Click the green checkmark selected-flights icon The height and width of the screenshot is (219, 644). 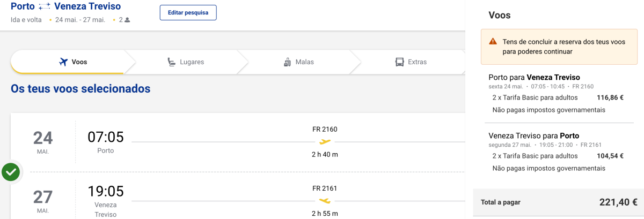click(x=11, y=172)
